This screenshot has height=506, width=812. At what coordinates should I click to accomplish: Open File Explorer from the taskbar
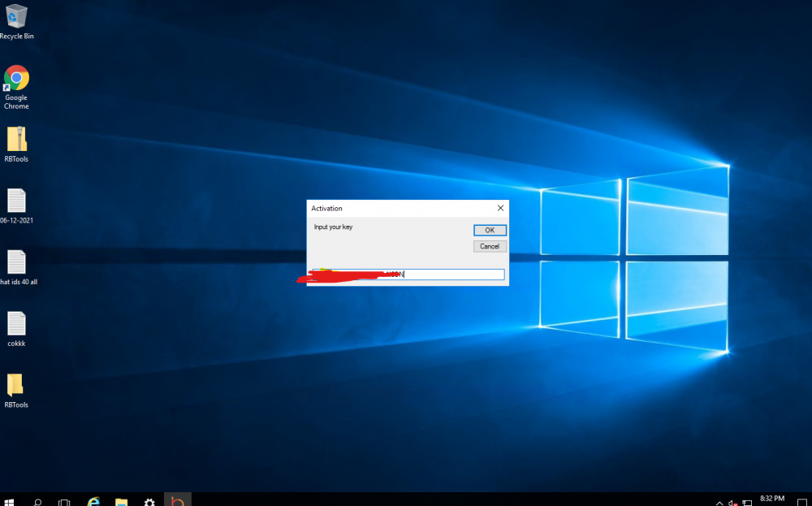[x=122, y=500]
